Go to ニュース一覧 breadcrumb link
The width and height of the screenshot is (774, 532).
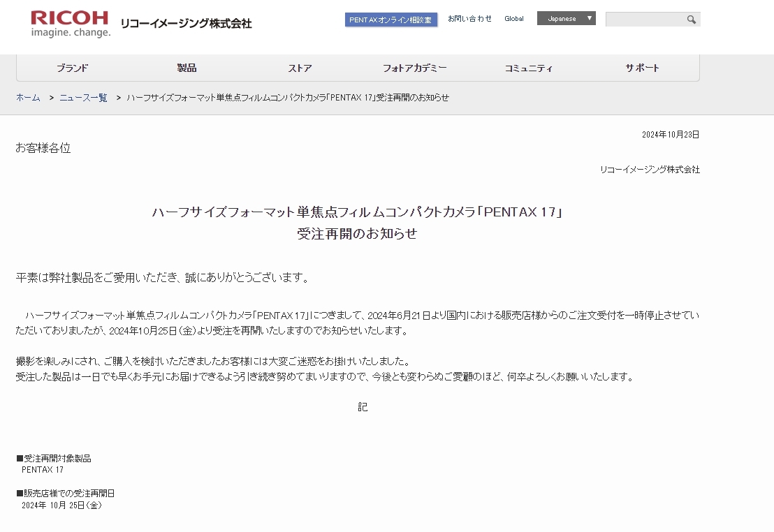coord(83,98)
